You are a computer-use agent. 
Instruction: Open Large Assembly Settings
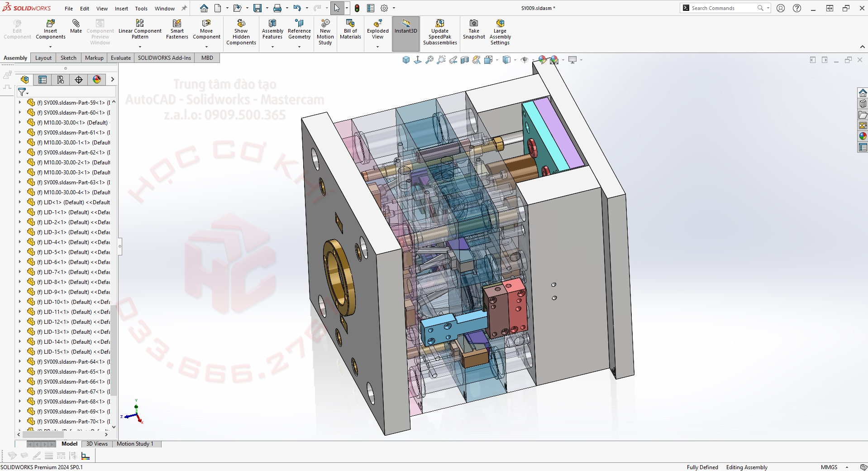point(500,32)
